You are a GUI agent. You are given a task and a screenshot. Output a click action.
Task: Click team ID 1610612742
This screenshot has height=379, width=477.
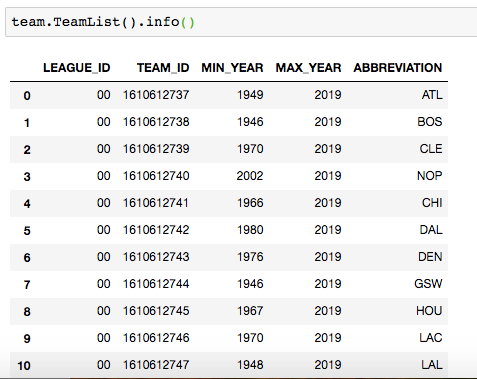[156, 230]
